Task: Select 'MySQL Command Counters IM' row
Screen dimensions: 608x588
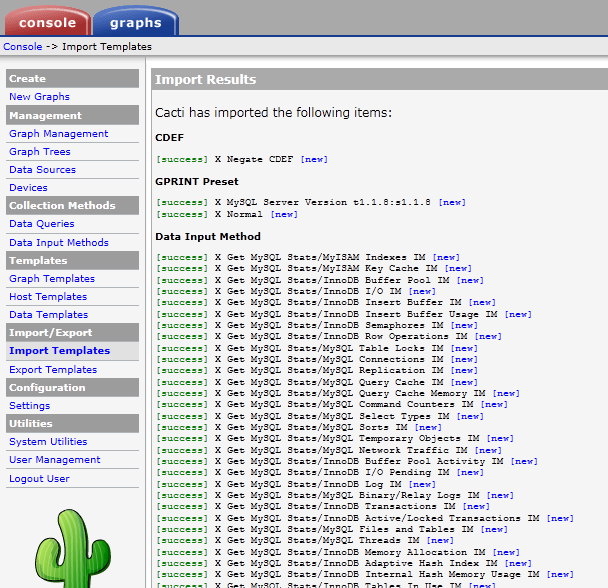Action: click(332, 405)
